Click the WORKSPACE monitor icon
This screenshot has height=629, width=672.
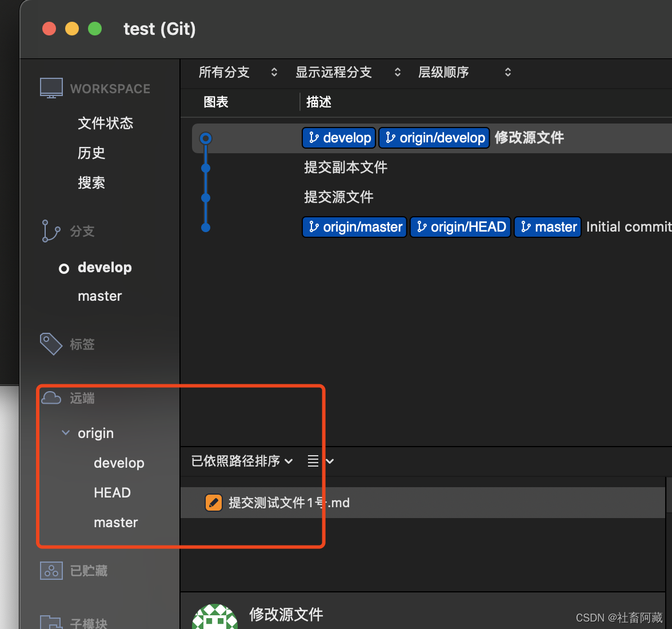(x=51, y=88)
